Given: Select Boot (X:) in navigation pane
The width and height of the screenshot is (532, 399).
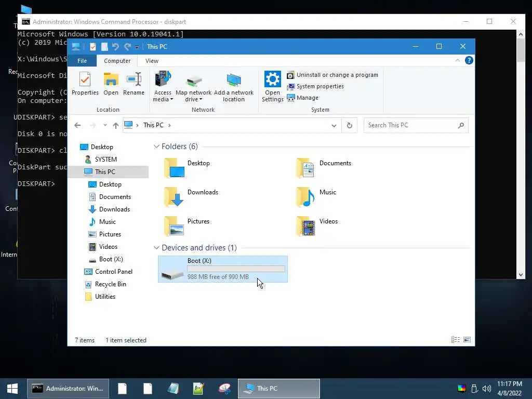Looking at the screenshot, I should click(111, 259).
